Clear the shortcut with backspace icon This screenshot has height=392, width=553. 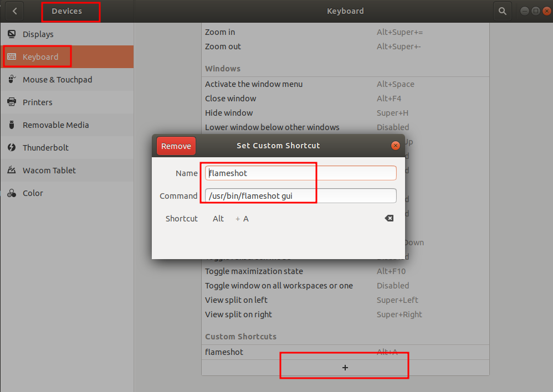coord(389,218)
